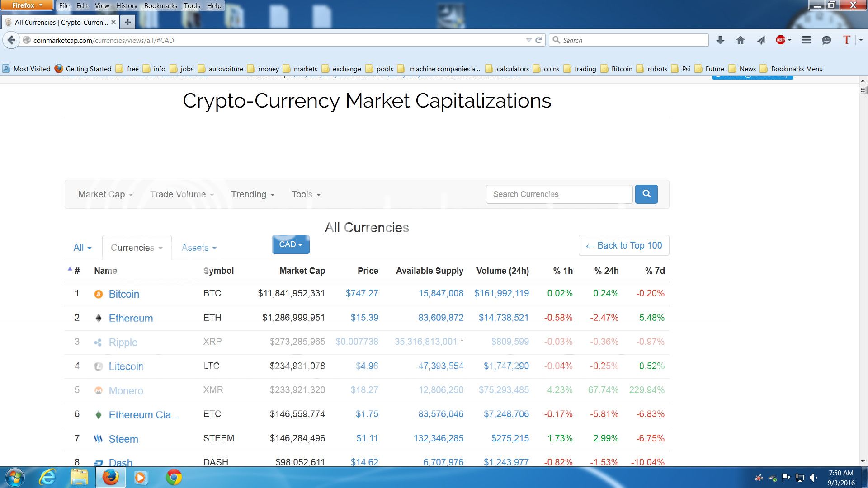Click the reload page icon
The width and height of the screenshot is (868, 488).
click(538, 40)
